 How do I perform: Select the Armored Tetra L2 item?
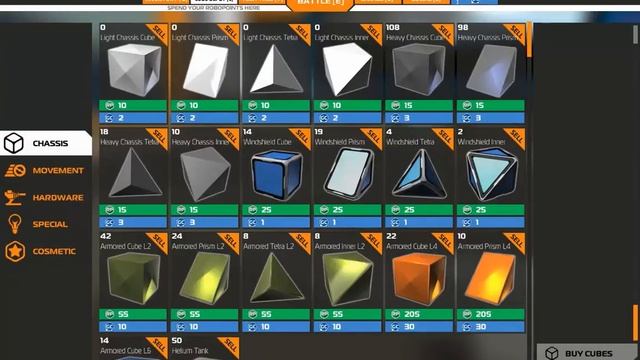276,282
